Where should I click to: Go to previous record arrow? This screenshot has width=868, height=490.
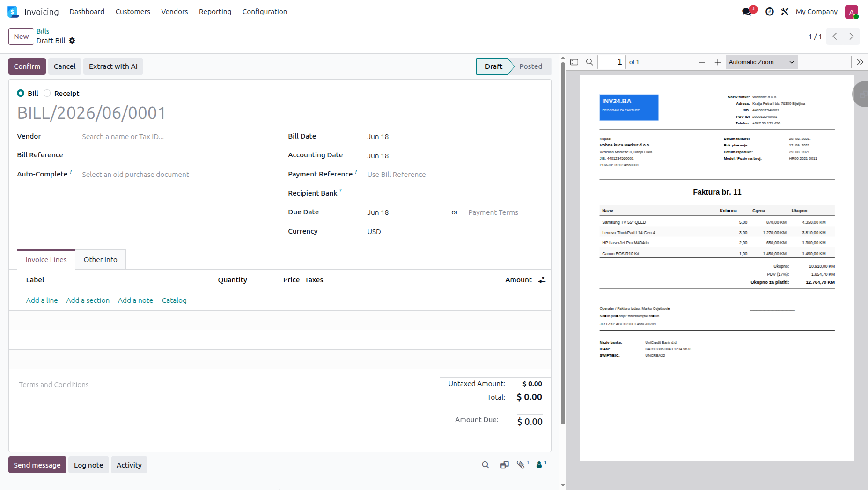click(x=834, y=37)
